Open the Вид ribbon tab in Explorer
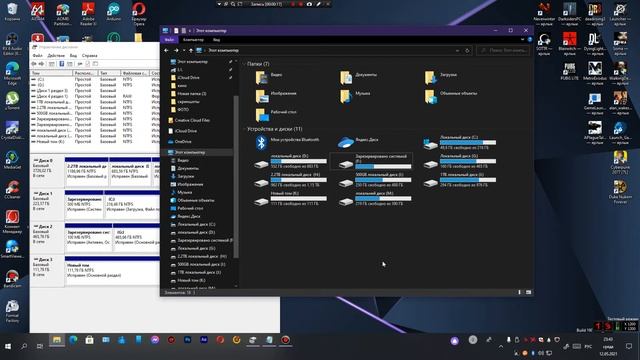640x360 pixels. 216,40
